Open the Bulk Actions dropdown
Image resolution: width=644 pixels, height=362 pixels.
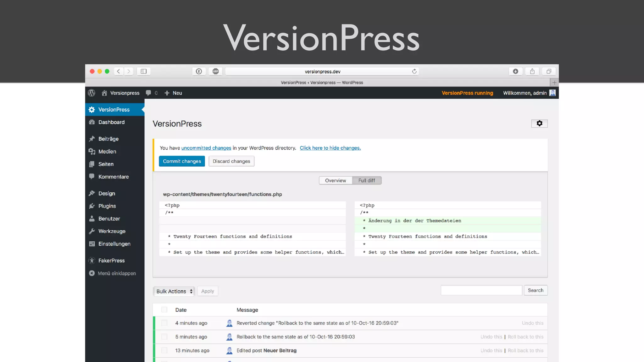(x=174, y=291)
